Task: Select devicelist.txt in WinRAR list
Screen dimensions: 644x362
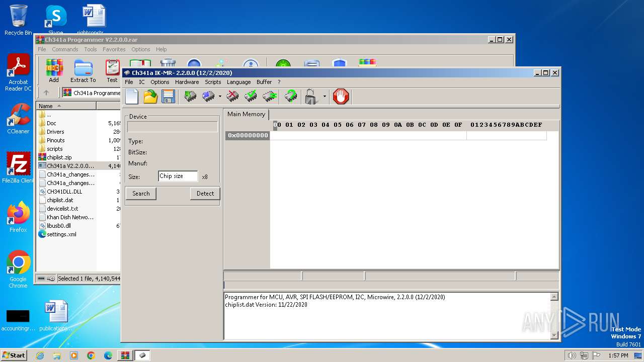Action: (62, 209)
